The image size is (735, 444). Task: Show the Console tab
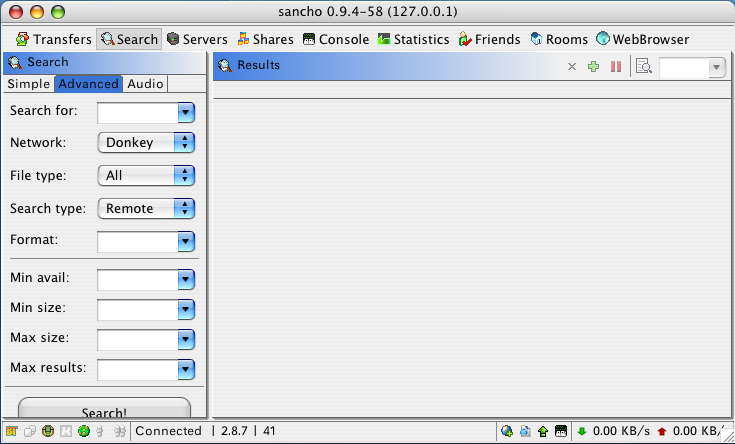[x=336, y=39]
